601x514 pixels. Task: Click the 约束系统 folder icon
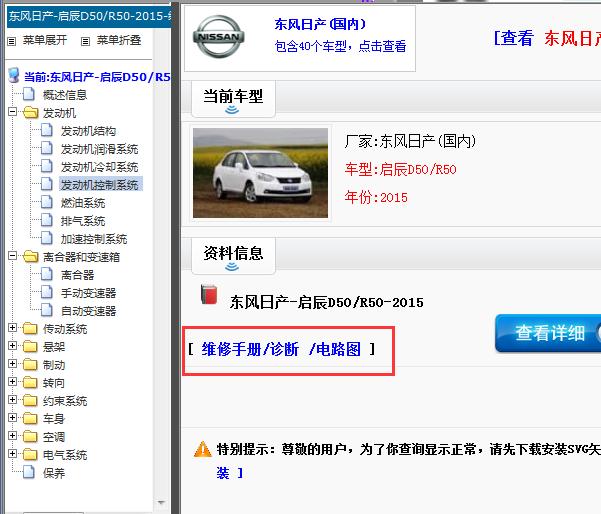[31, 401]
